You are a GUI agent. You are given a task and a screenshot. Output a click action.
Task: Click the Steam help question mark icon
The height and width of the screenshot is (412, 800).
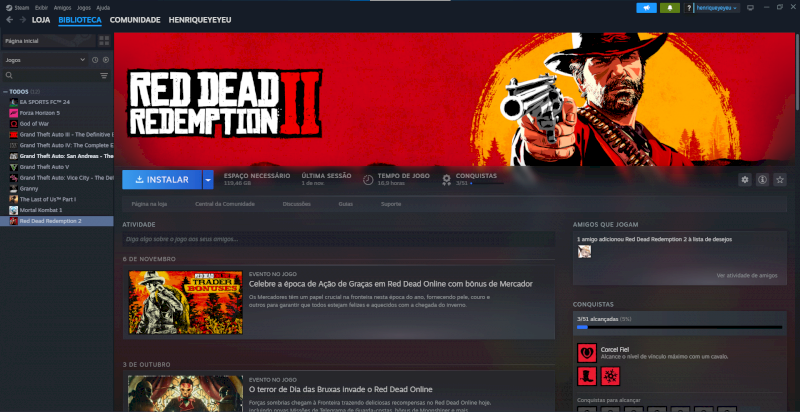689,8
